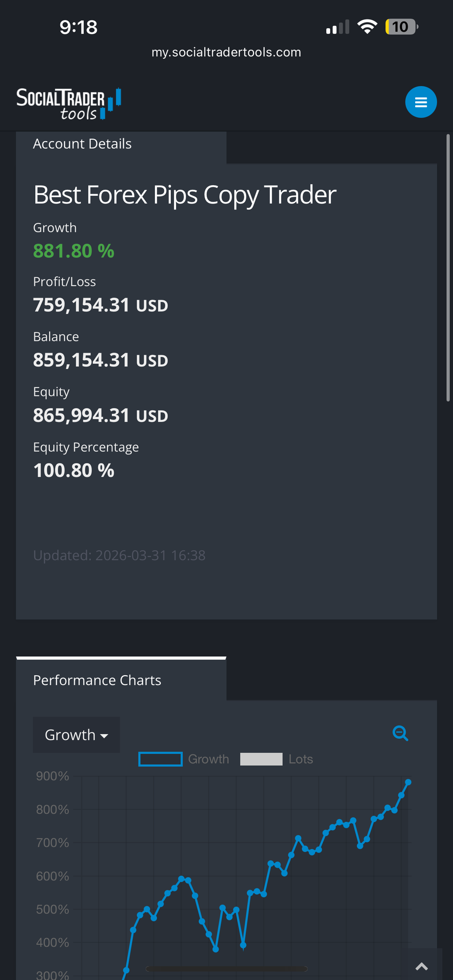Select the Performance Charts tab
The width and height of the screenshot is (453, 980).
point(97,680)
